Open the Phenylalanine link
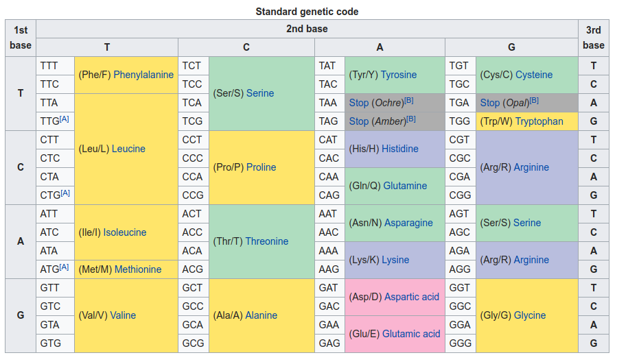Viewport: 628px width, 364px height. click(143, 75)
